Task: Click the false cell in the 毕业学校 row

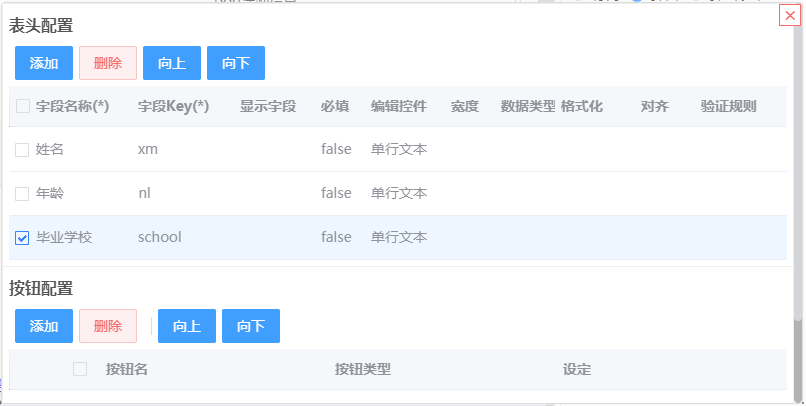Action: tap(336, 237)
